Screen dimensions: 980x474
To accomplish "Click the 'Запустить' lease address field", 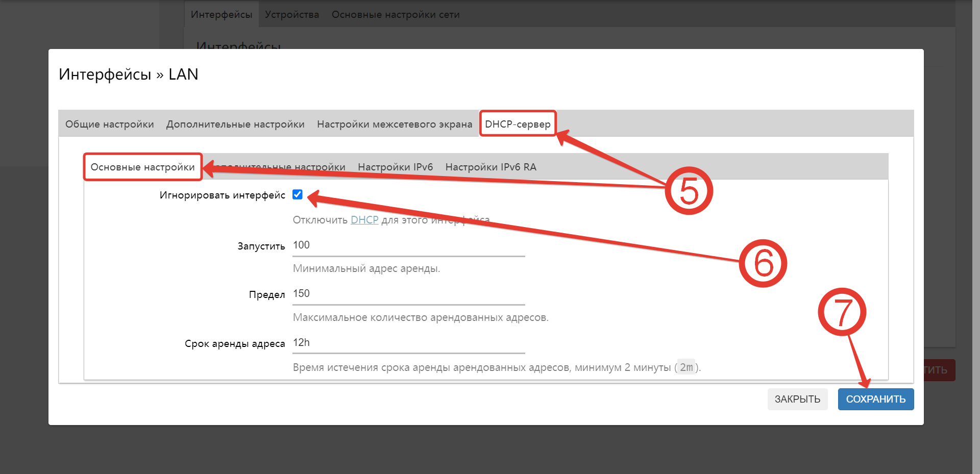I will point(408,245).
